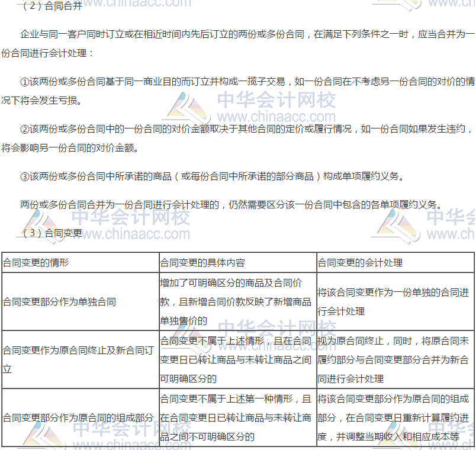Click the cell 合同变更作为原合同终止及新合同订立

77,359
